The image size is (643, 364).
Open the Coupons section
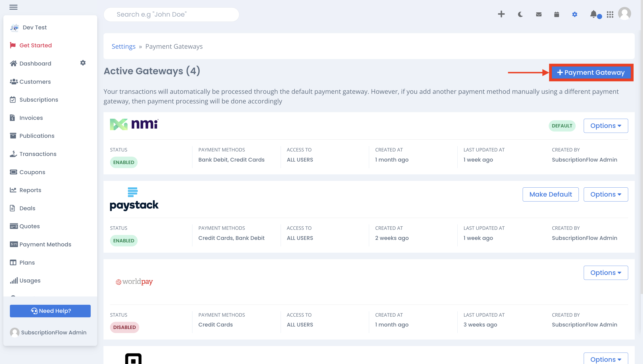[32, 172]
